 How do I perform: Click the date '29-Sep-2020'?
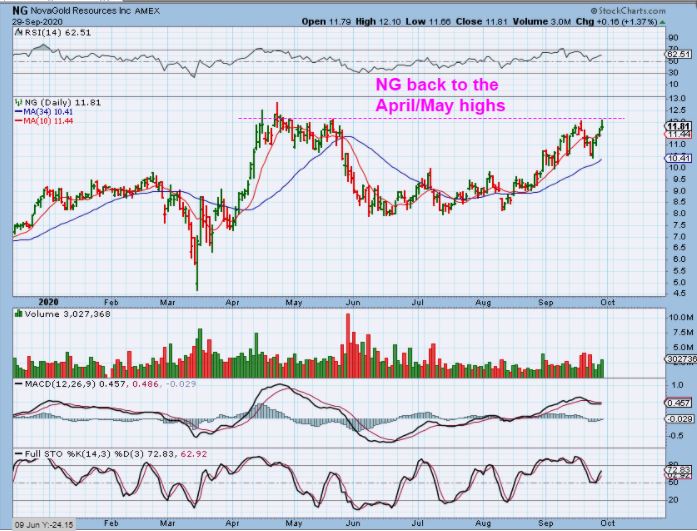point(38,22)
